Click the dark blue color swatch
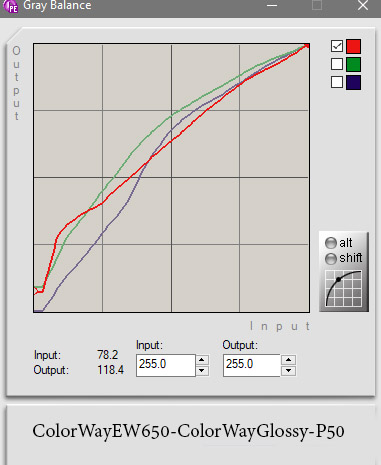381x465 pixels. (353, 82)
